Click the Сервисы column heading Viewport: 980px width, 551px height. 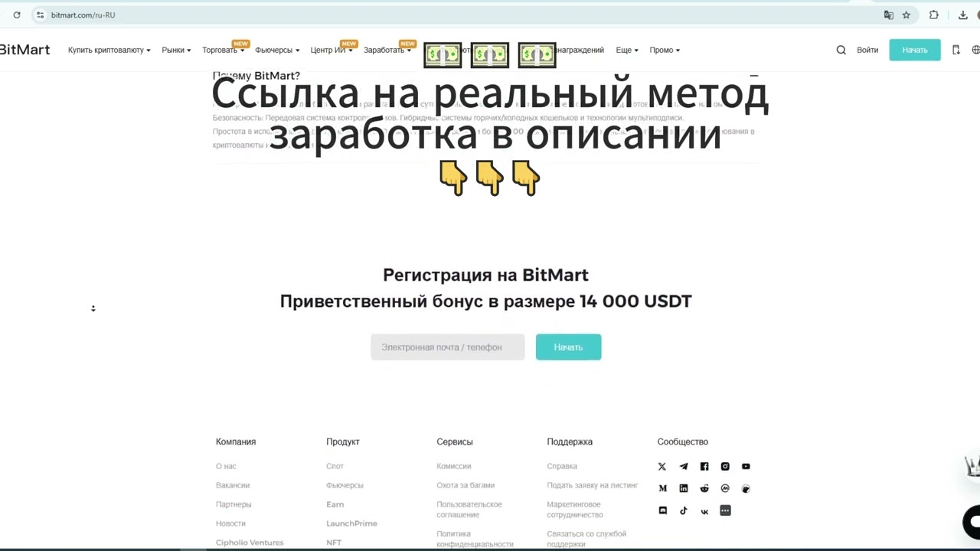coord(455,442)
